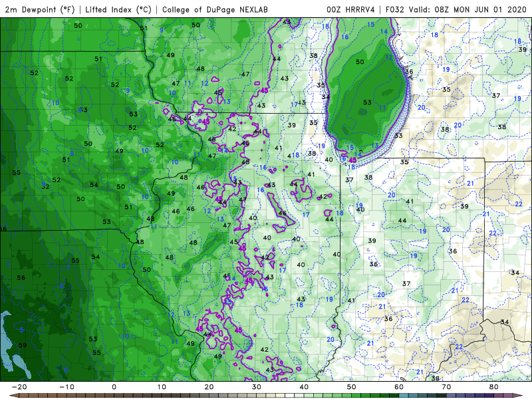Click the '10' color scale label

tap(162, 387)
